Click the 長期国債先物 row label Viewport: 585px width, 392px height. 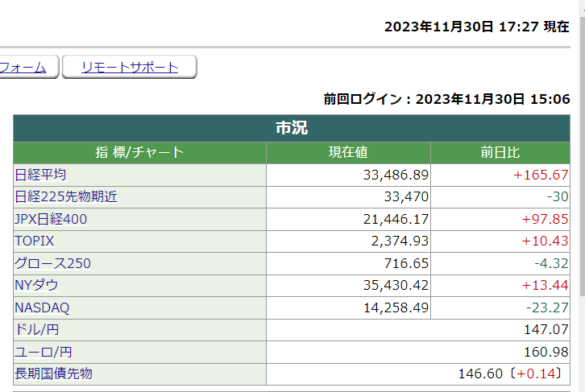click(x=53, y=373)
